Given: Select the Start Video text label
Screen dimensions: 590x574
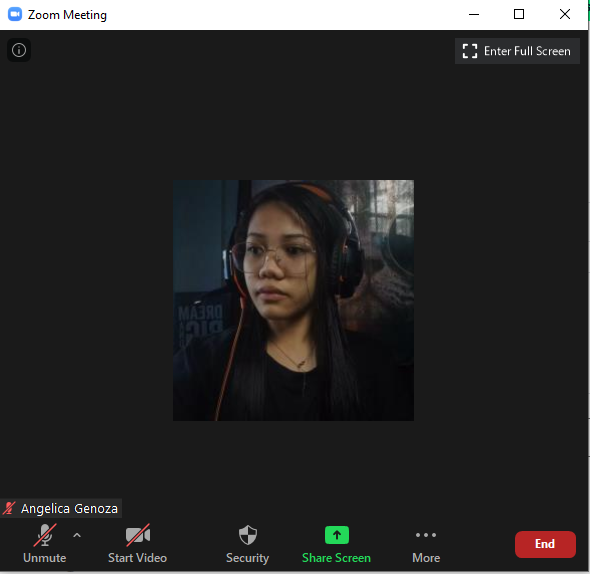Looking at the screenshot, I should [137, 558].
